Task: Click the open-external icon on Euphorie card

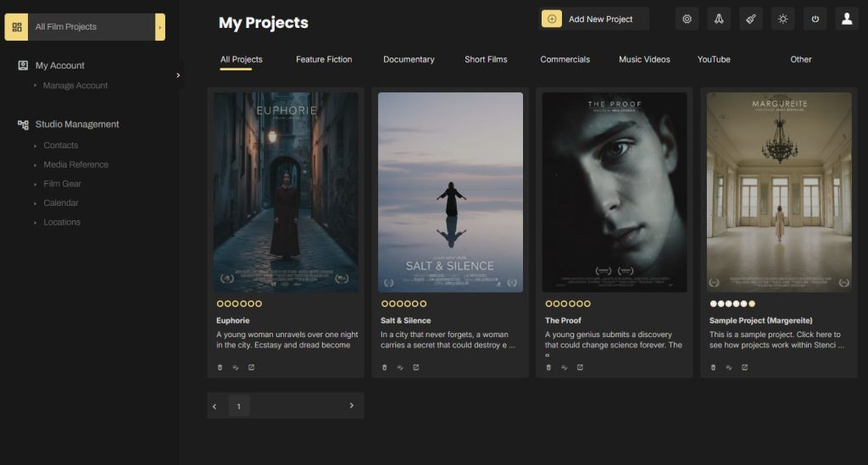Action: click(x=251, y=367)
